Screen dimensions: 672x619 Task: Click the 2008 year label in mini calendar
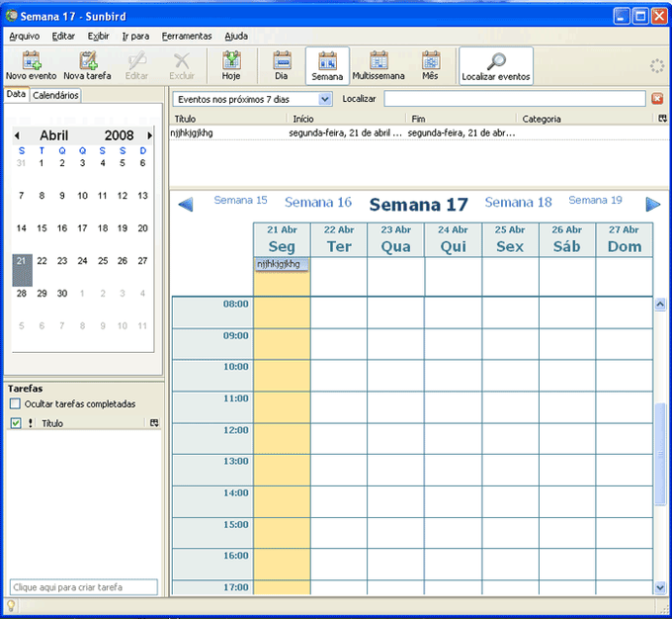click(x=120, y=135)
